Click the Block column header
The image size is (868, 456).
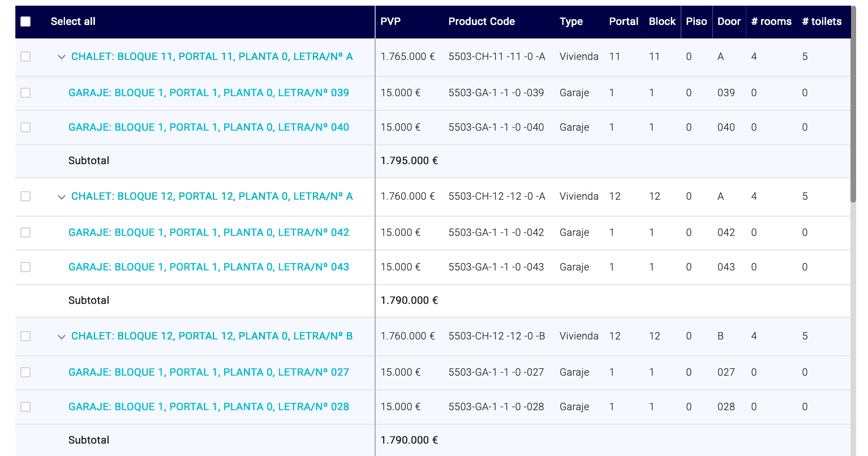[x=662, y=21]
